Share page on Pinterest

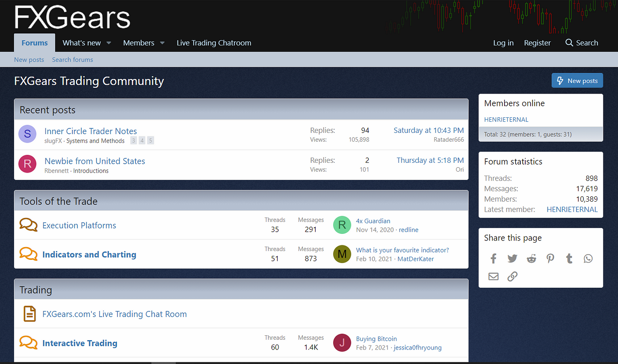(550, 259)
